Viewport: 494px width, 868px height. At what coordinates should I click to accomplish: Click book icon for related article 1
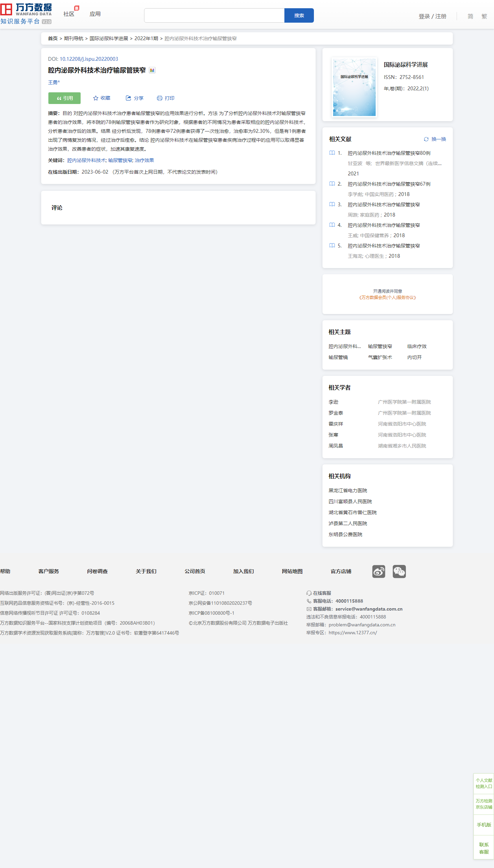pos(332,153)
